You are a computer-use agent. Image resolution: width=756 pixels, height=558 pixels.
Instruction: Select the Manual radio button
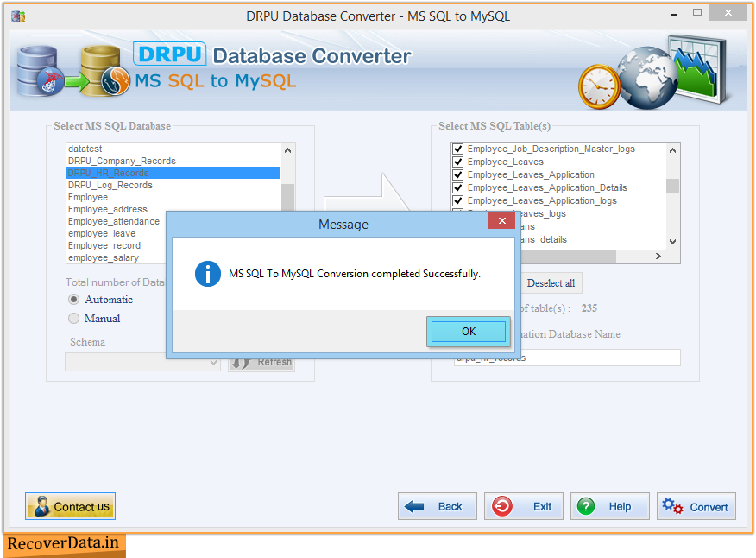pos(73,319)
